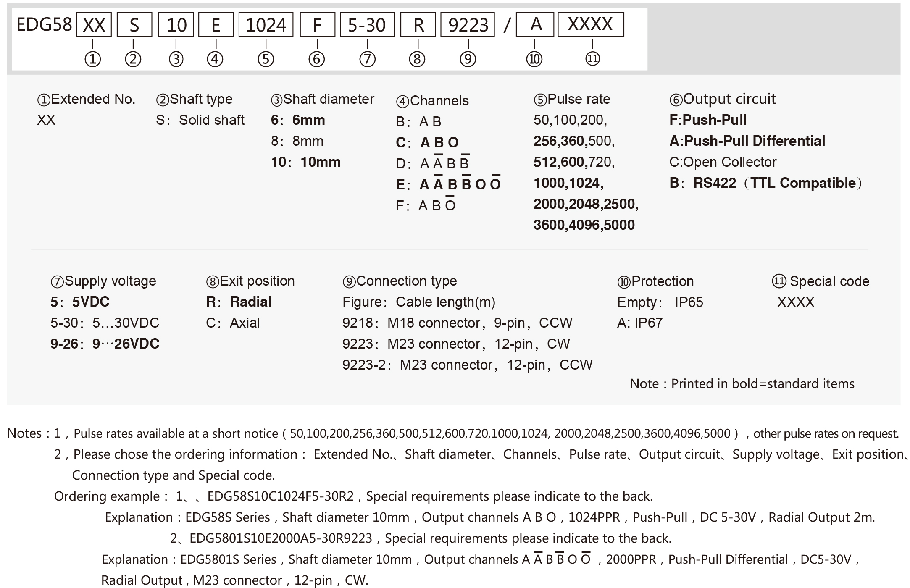This screenshot has height=588, width=910.
Task: Click 'B: A B' channels option
Action: (418, 122)
